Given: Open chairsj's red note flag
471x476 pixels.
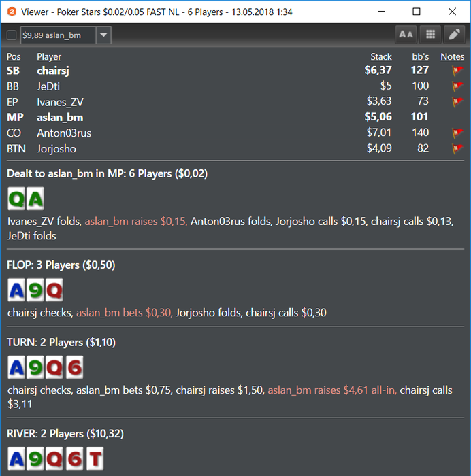Looking at the screenshot, I should coord(457,71).
